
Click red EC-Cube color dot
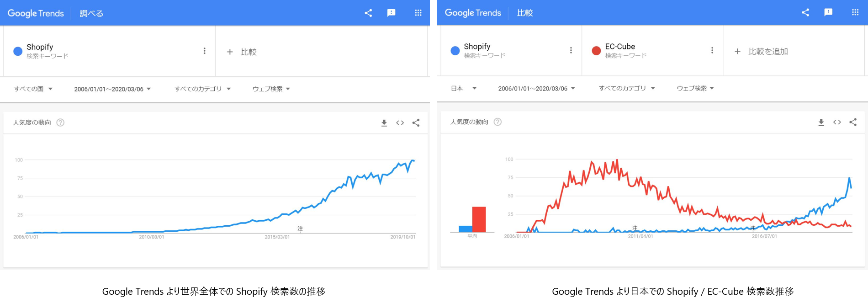[596, 50]
